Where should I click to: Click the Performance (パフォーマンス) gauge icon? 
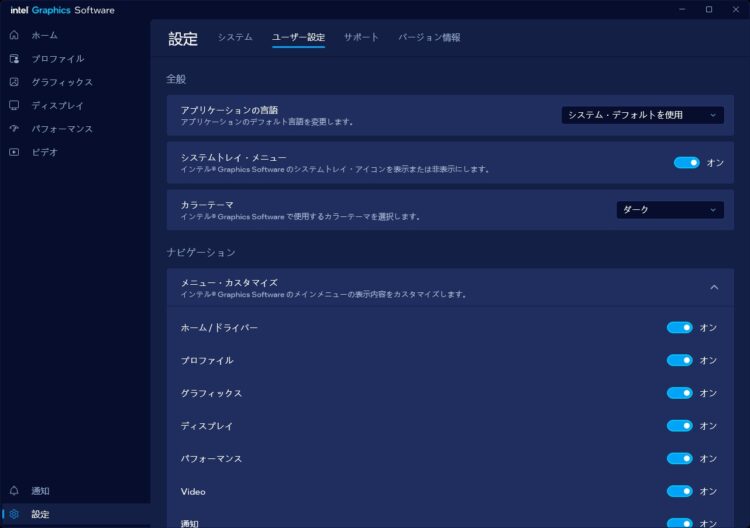(x=14, y=129)
